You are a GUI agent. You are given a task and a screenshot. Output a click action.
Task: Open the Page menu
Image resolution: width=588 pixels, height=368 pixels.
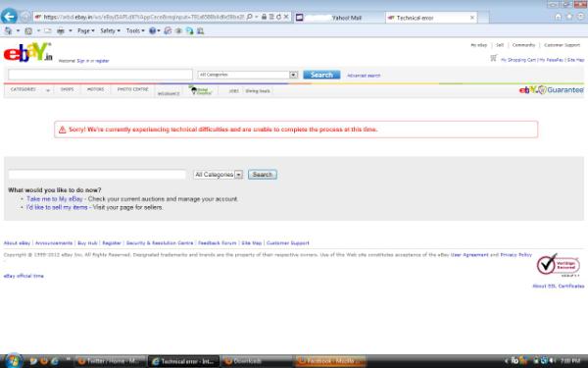86,30
